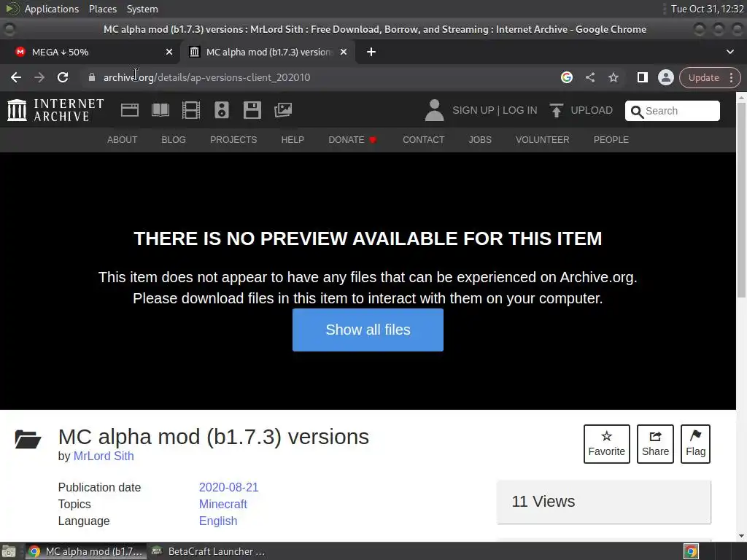Viewport: 747px width, 560px height.
Task: Open the Video film strip icon
Action: pyautogui.click(x=191, y=110)
